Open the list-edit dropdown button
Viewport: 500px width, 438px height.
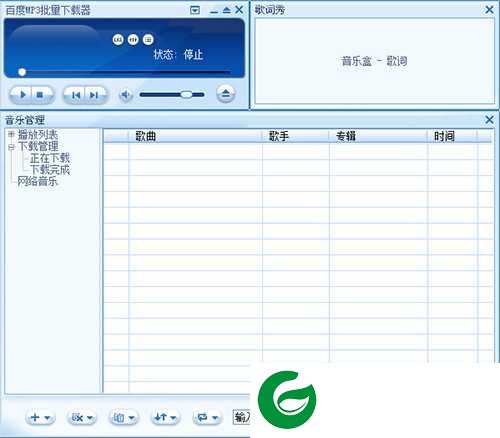click(123, 417)
